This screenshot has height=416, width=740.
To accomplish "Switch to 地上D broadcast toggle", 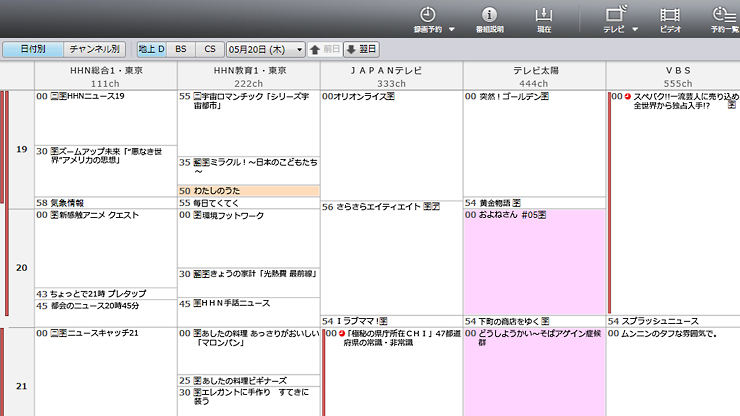I will [x=152, y=48].
